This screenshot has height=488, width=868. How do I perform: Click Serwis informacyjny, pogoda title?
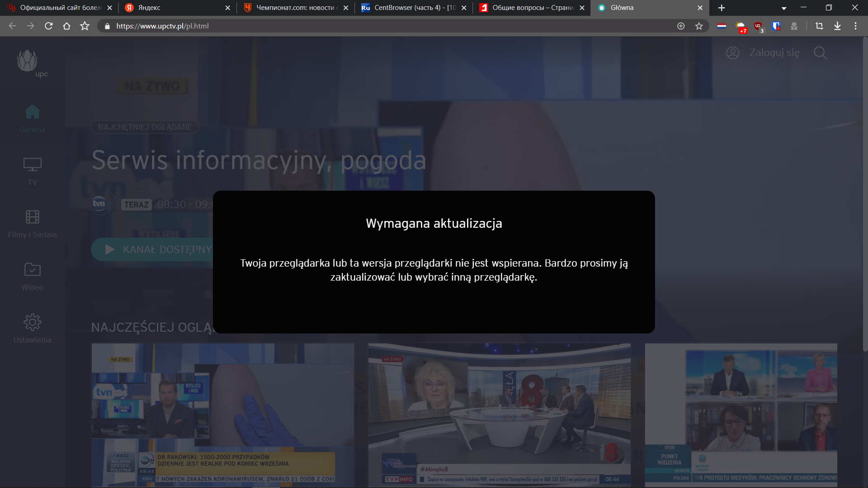pyautogui.click(x=259, y=160)
